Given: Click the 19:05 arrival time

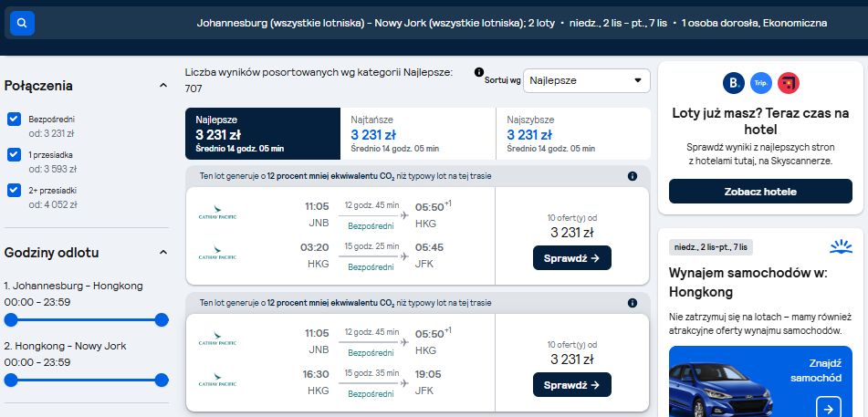Looking at the screenshot, I should tap(428, 374).
